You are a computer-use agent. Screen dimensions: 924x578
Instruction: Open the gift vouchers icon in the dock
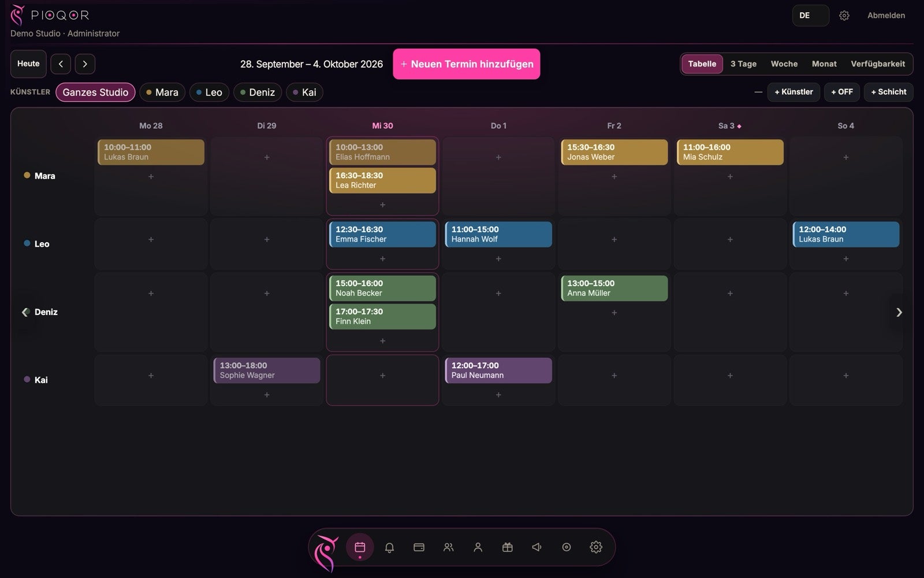(x=507, y=547)
